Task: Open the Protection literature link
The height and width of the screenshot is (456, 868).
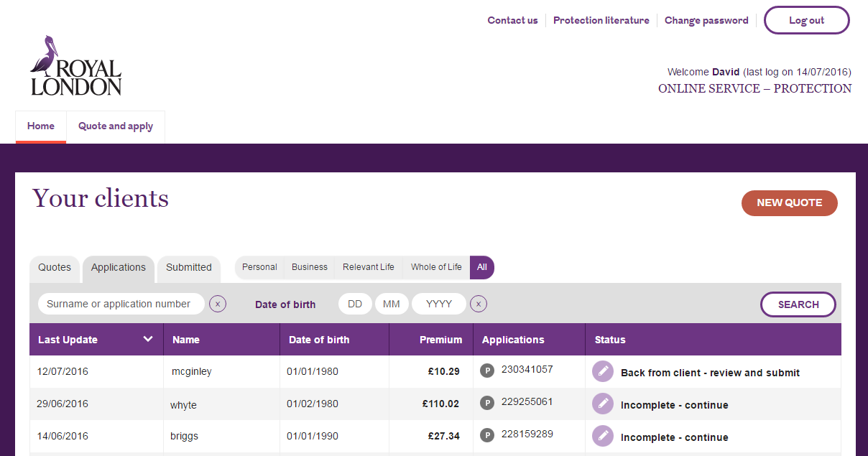Action: tap(601, 20)
